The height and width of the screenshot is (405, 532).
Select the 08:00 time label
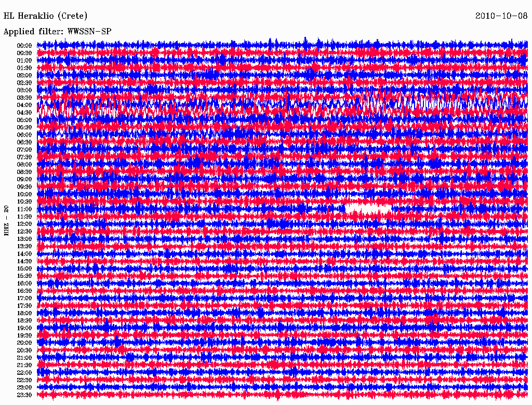click(x=24, y=165)
